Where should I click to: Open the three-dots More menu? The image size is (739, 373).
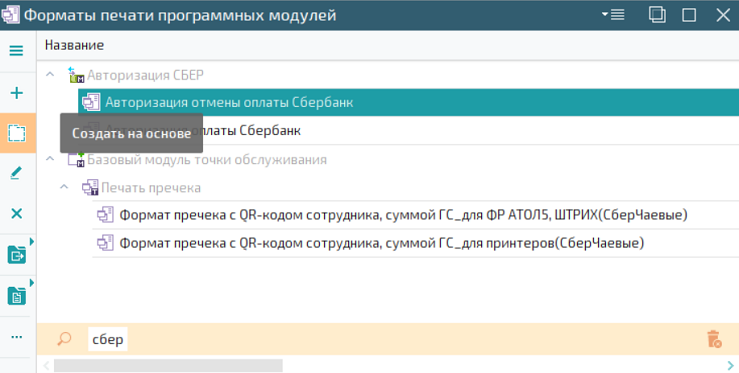point(16,337)
